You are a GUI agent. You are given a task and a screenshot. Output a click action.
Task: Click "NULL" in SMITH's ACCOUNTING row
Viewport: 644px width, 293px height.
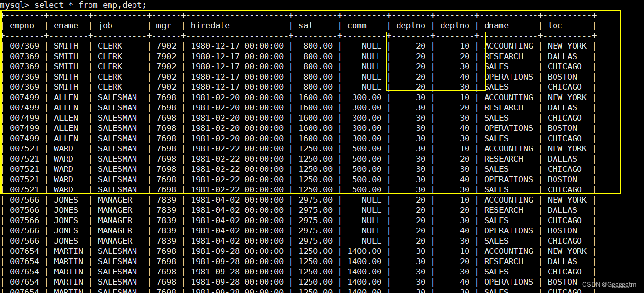pos(372,46)
